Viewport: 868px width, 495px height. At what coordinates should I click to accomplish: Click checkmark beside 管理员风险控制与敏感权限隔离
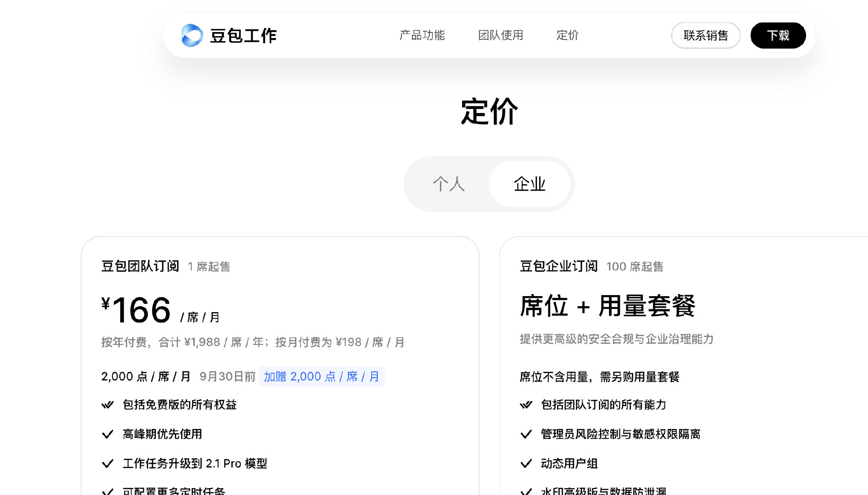pyautogui.click(x=526, y=434)
